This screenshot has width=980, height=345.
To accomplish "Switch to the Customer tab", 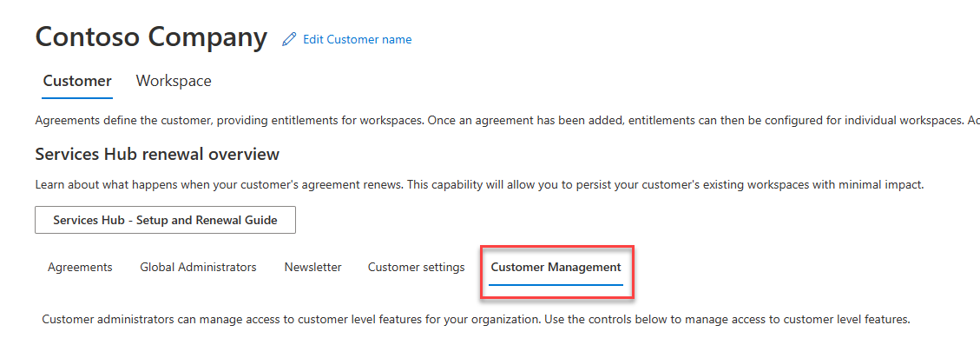I will pyautogui.click(x=77, y=81).
